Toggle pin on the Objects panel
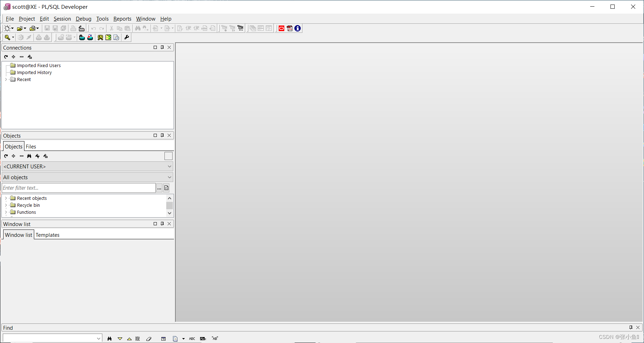 (162, 135)
